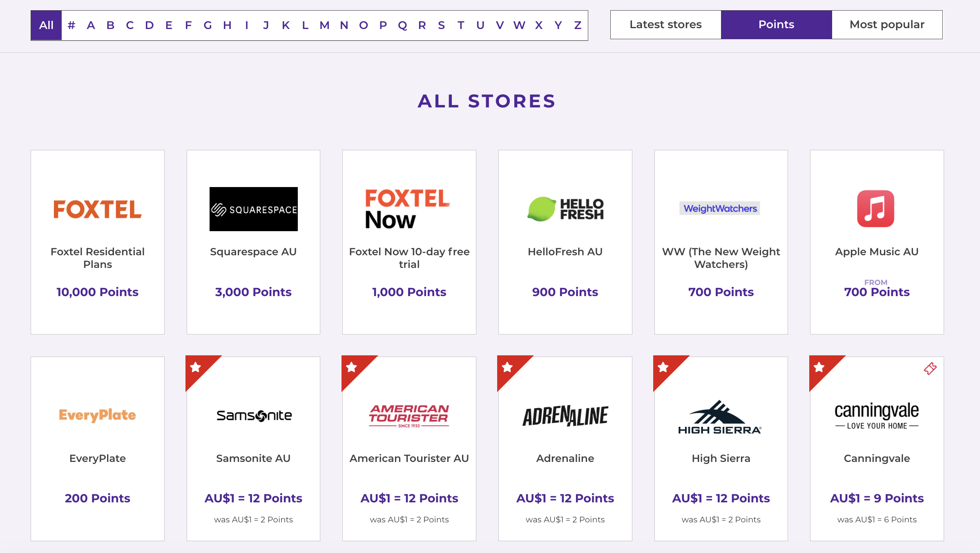
Task: Filter stores by letter Y
Action: [x=558, y=25]
